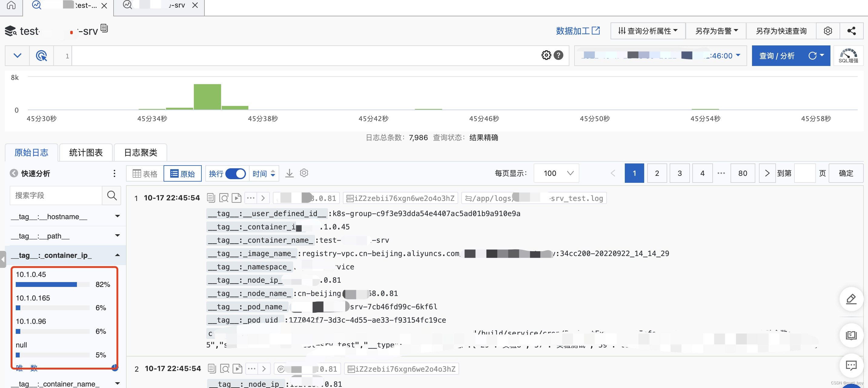Viewport: 868px width, 388px height.
Task: Save with the 另存为快速查询 button
Action: click(x=781, y=31)
